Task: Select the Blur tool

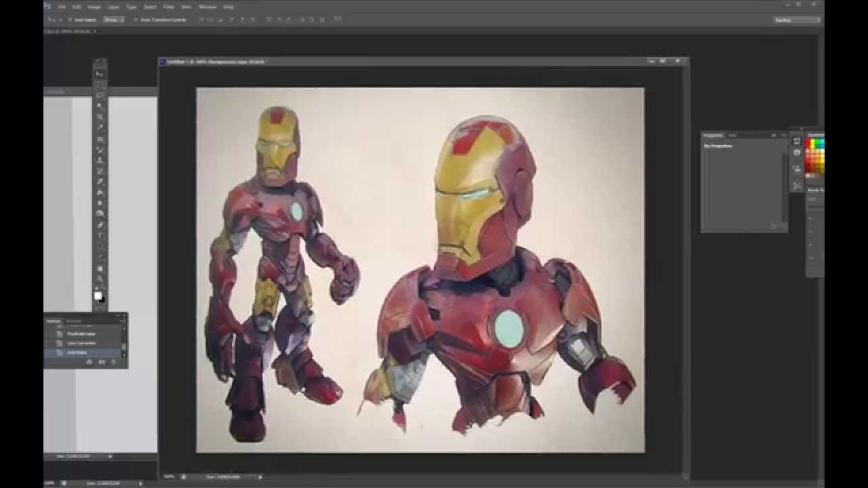Action: (100, 203)
